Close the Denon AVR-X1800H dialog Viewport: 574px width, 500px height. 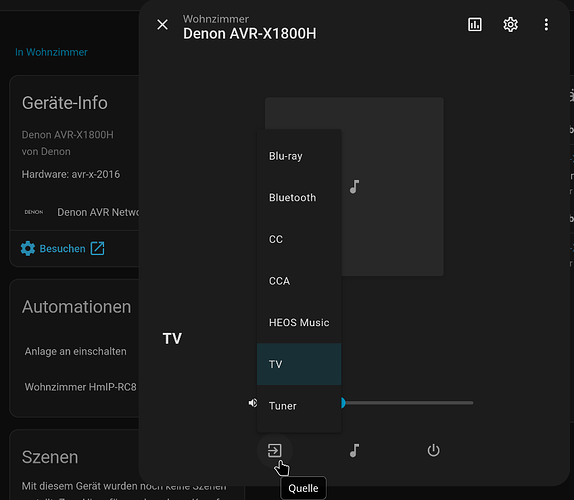point(162,25)
